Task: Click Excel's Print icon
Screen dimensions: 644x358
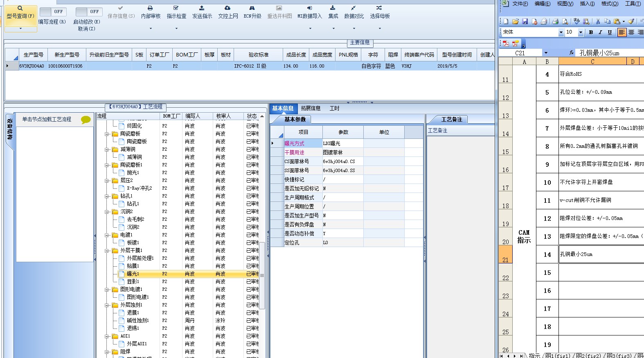Action: (555, 21)
